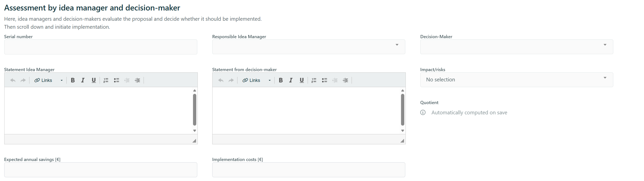Click undo in the Statement Idea Manager editor

pyautogui.click(x=12, y=80)
